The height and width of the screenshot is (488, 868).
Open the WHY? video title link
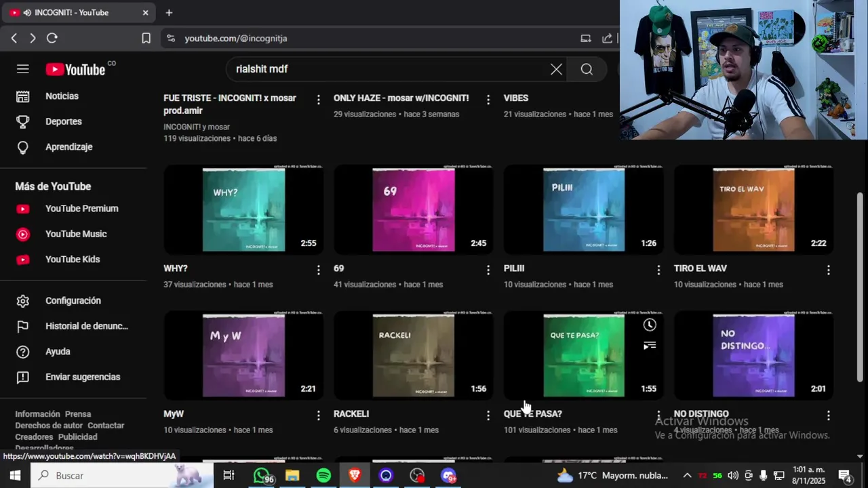pos(176,268)
